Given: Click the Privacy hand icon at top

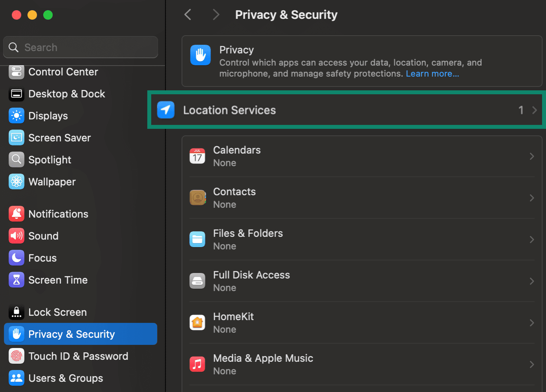Looking at the screenshot, I should click(x=200, y=55).
